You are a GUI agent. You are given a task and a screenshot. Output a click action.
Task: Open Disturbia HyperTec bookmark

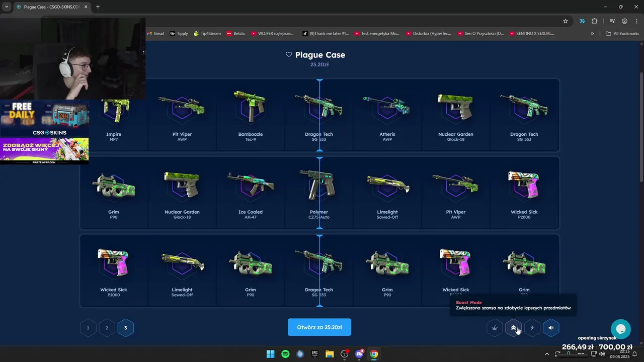pos(429,34)
